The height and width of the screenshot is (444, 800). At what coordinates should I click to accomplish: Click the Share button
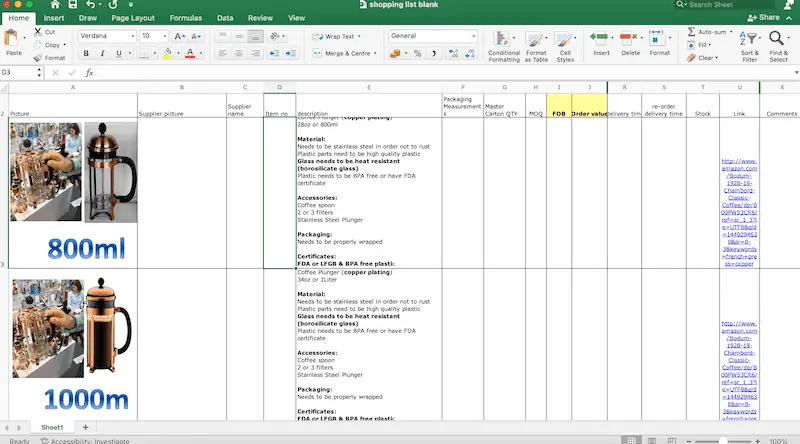point(763,17)
